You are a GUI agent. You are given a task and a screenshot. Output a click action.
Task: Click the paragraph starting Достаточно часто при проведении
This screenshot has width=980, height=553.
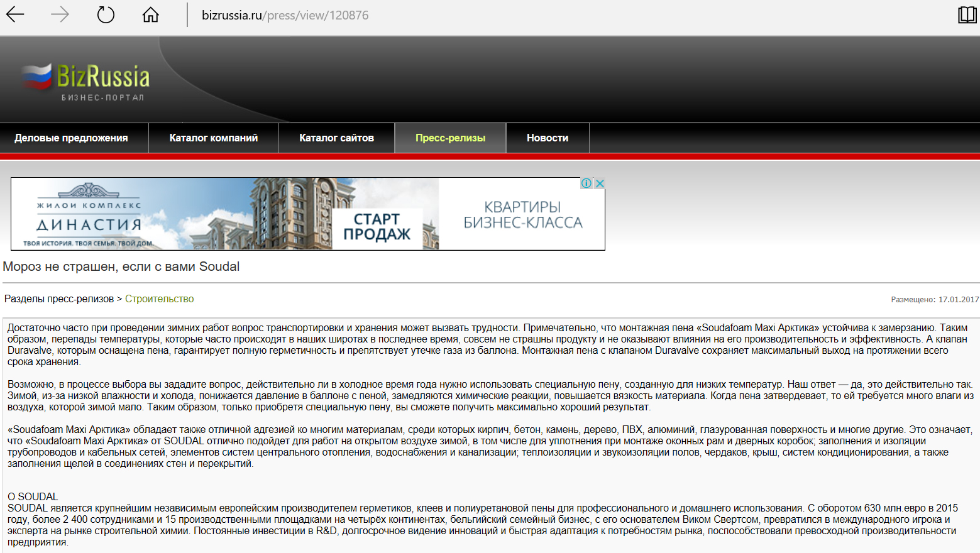point(487,345)
